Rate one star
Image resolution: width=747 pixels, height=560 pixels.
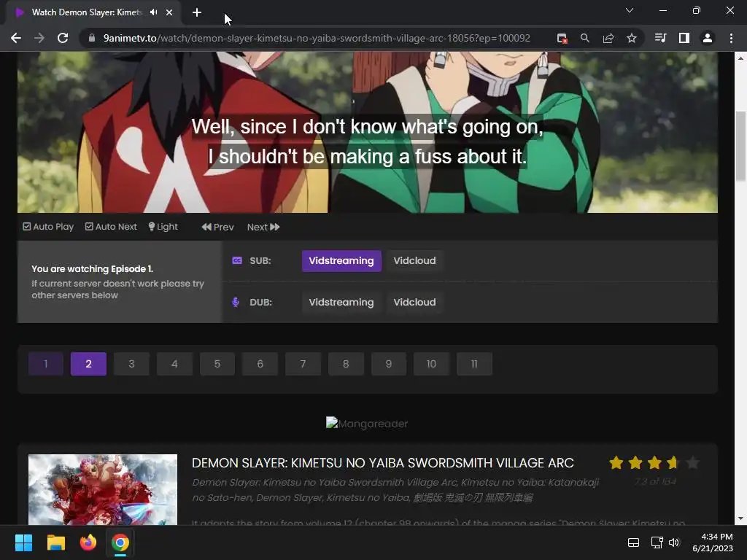pyautogui.click(x=616, y=462)
